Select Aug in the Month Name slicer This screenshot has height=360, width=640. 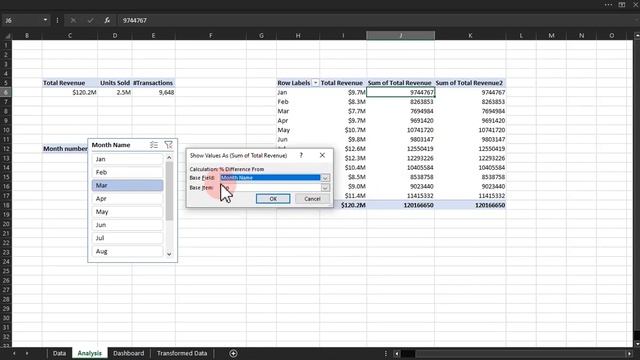[x=127, y=251]
